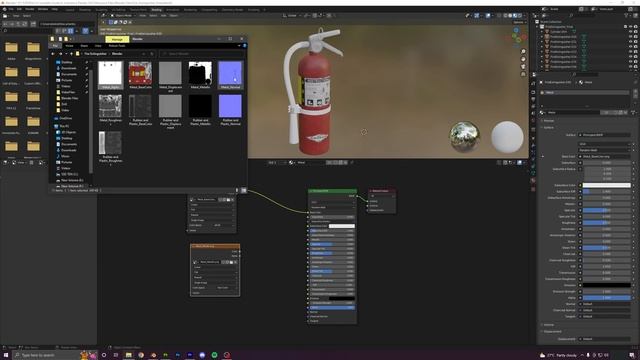Click OneDrive in Explorer sidebar
640x360 pixels.
coord(66,118)
